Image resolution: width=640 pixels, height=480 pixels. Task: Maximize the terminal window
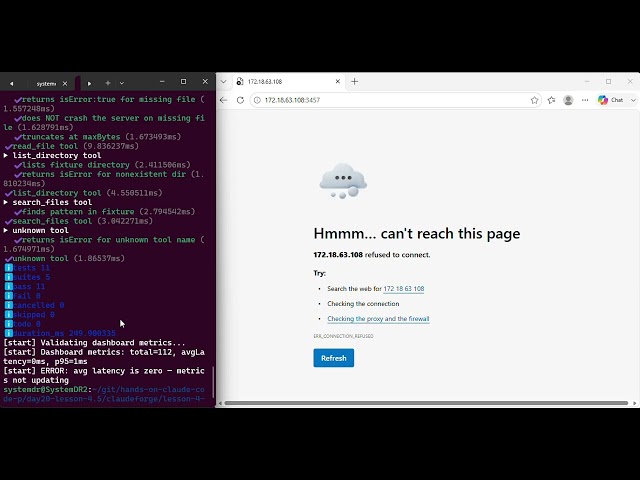pos(183,82)
